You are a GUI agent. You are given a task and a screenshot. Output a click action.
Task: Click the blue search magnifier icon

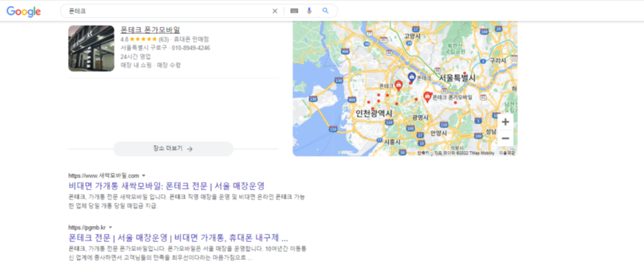[325, 11]
